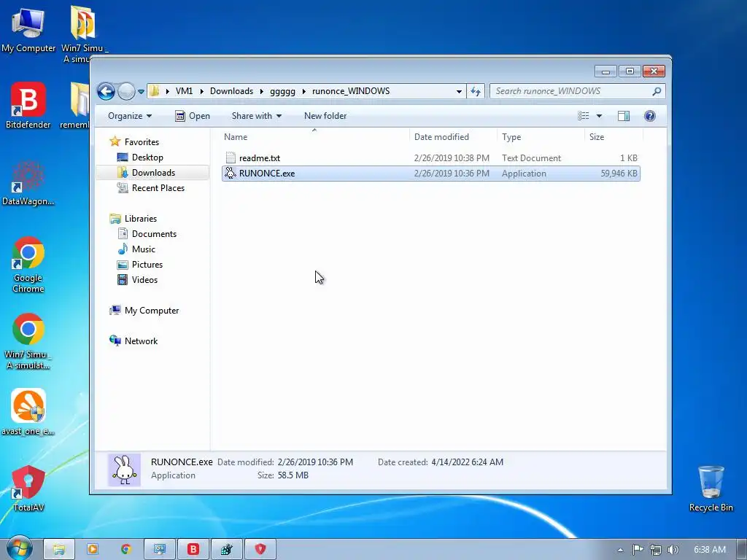Click the Chrome taskbar icon
This screenshot has width=747, height=560.
(x=125, y=550)
